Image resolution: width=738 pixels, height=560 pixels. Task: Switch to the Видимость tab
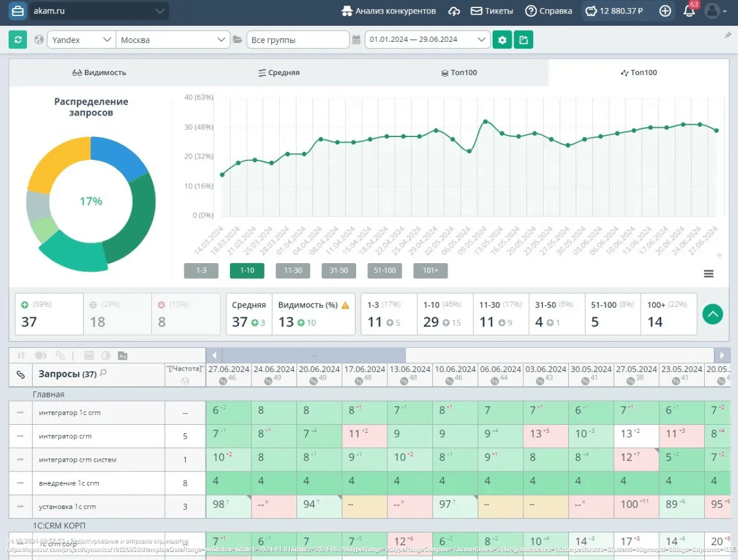coord(99,73)
